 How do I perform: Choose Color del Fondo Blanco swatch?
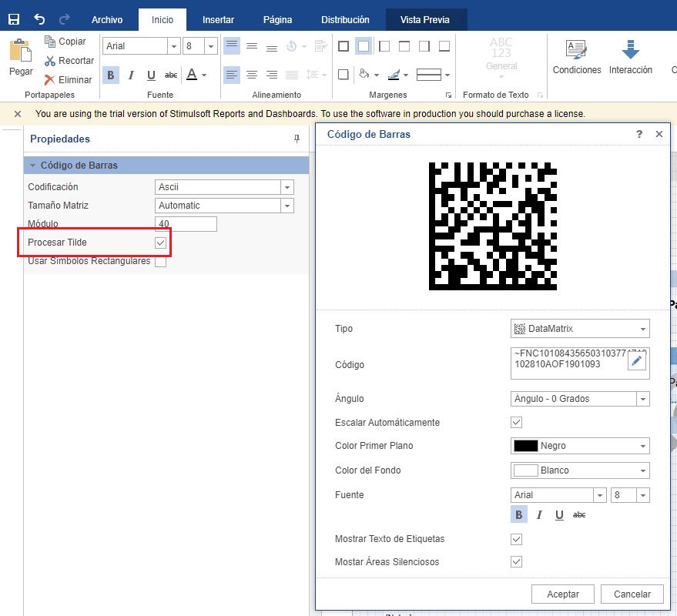[526, 470]
